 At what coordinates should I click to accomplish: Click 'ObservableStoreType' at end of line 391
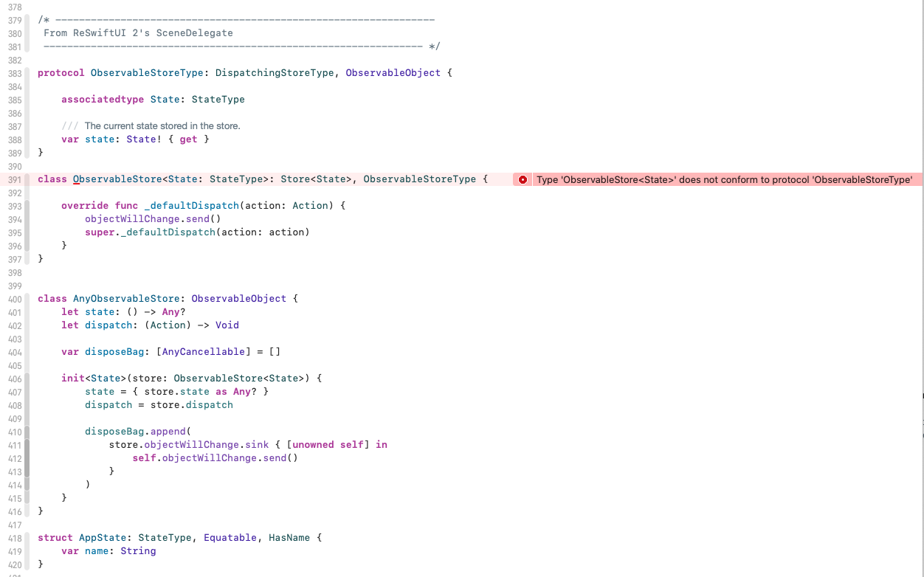(420, 179)
